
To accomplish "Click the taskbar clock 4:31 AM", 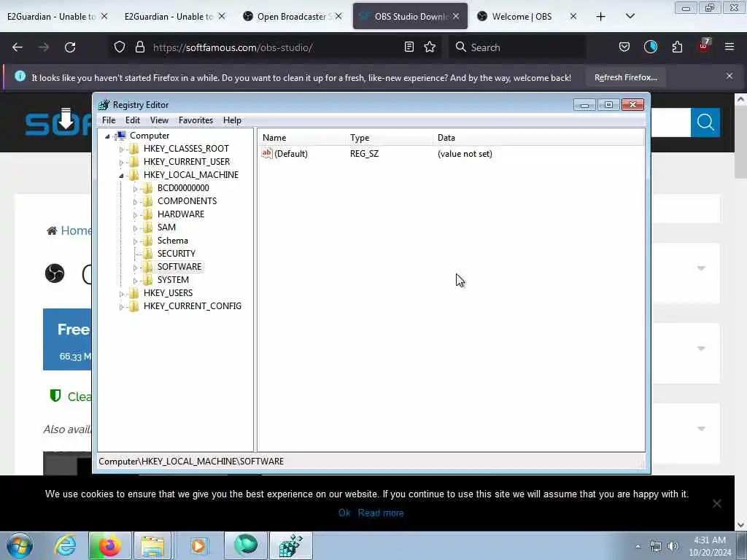I will [709, 540].
